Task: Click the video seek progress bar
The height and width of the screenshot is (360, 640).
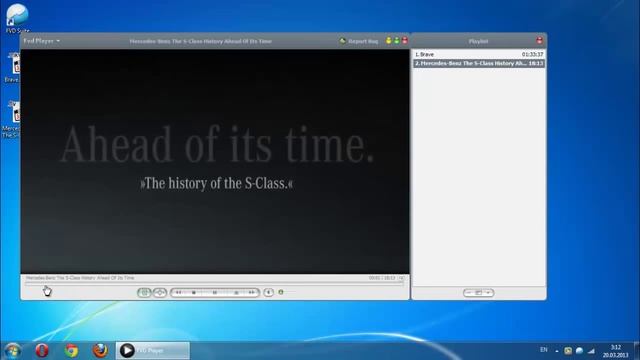Action: tap(213, 283)
